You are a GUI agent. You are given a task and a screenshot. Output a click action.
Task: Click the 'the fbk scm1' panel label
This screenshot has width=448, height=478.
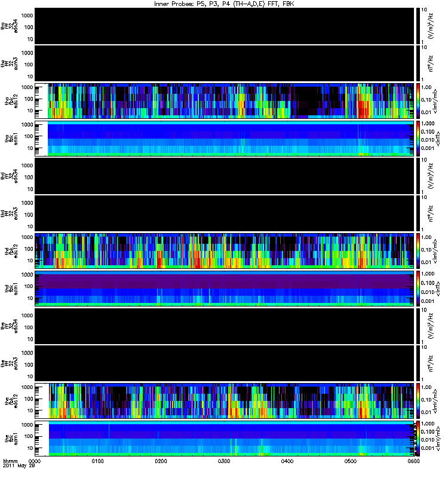point(11,439)
